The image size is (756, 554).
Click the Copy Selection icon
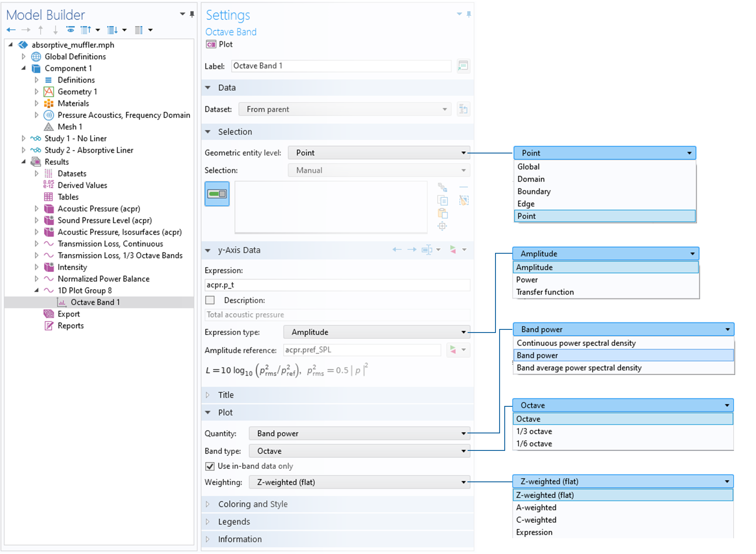(442, 200)
